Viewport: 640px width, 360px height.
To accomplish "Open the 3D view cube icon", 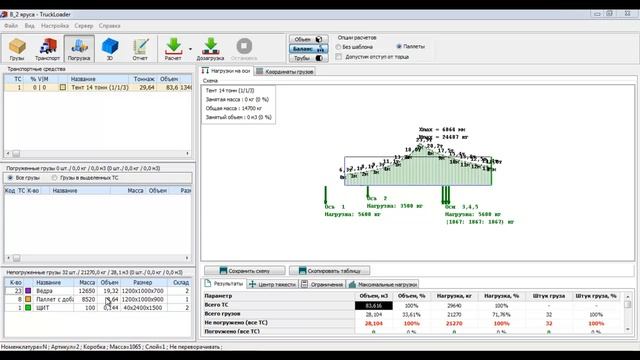I will tap(110, 49).
